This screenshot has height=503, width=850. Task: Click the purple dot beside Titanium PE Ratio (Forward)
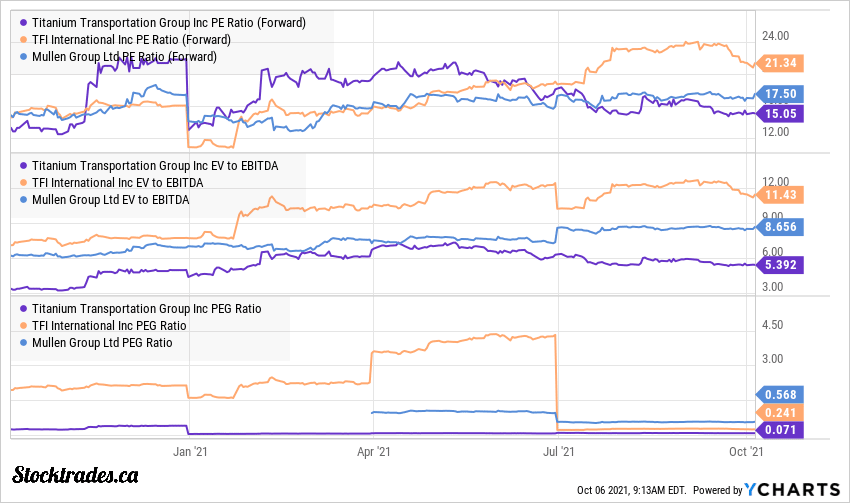pyautogui.click(x=23, y=22)
